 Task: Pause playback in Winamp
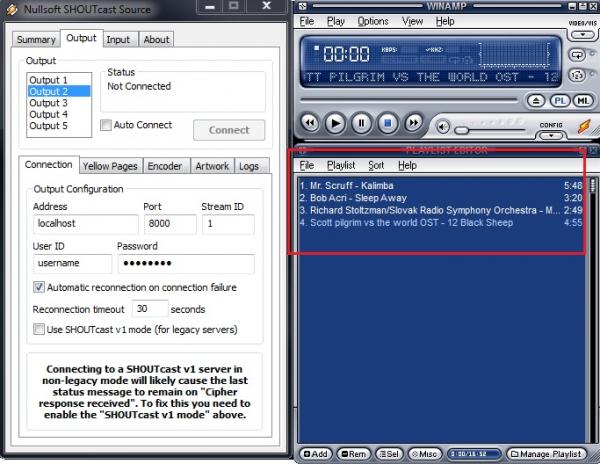pyautogui.click(x=361, y=123)
